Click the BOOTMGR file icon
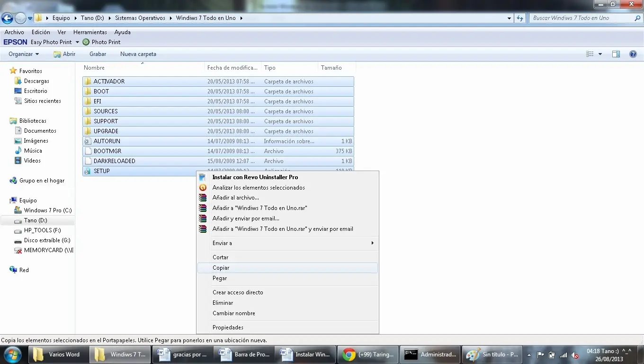644x364 pixels. point(87,151)
